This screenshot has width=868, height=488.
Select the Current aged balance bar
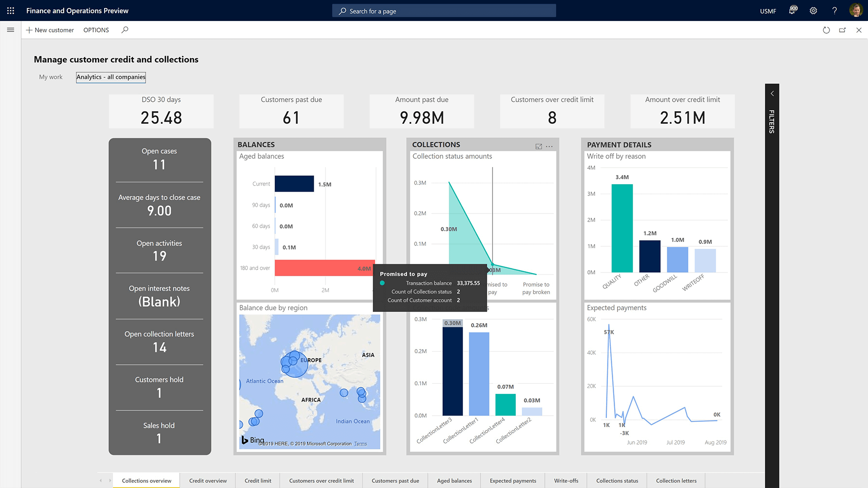pos(294,184)
